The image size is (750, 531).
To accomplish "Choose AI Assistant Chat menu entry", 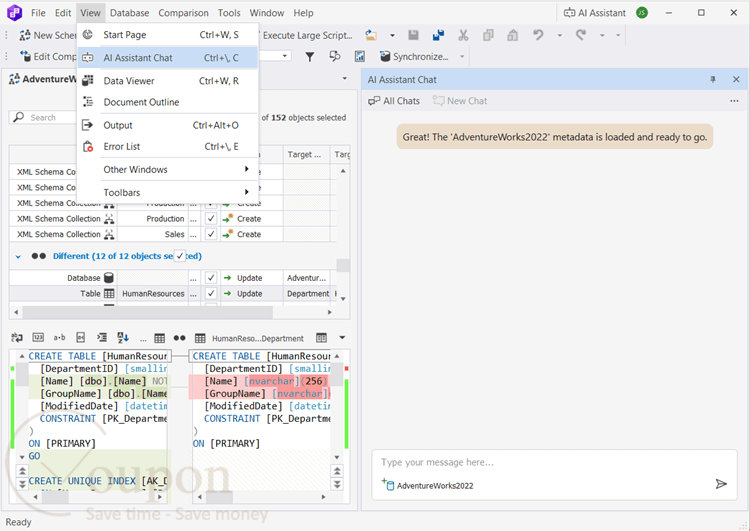I will point(167,58).
